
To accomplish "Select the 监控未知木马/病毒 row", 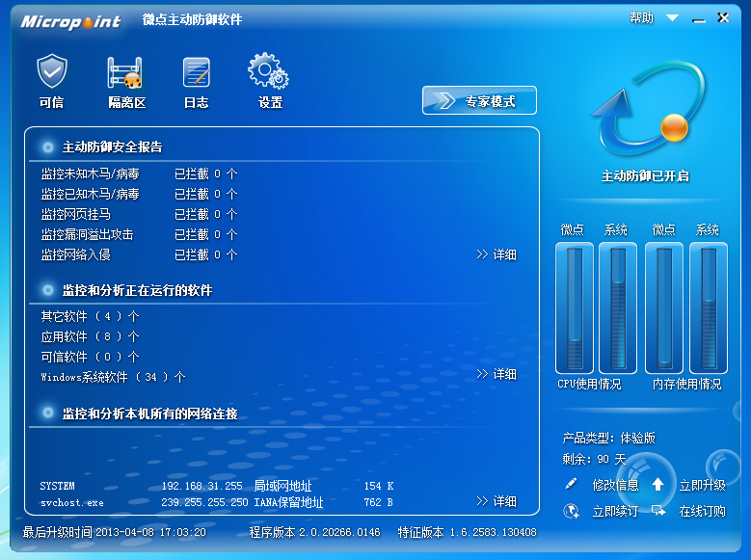I will (139, 173).
